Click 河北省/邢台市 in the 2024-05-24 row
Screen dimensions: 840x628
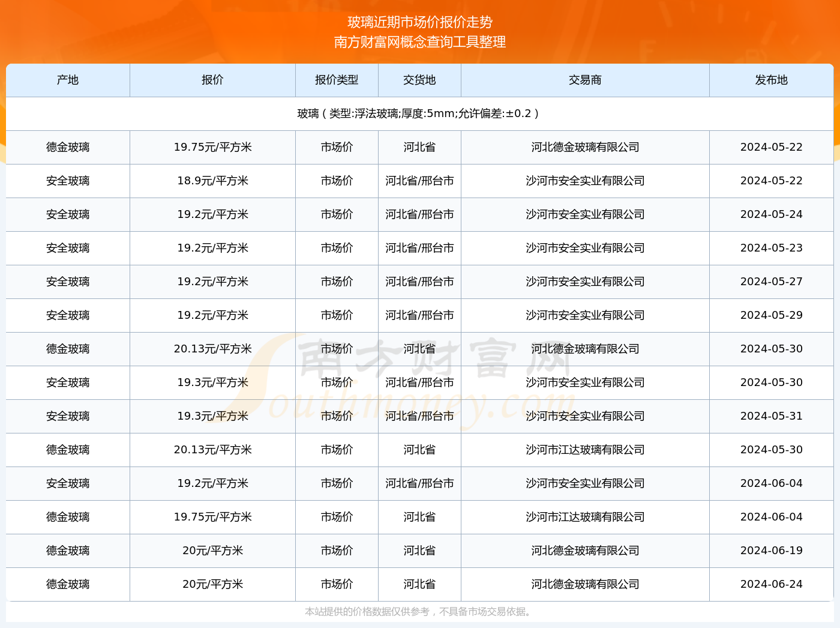tap(419, 214)
